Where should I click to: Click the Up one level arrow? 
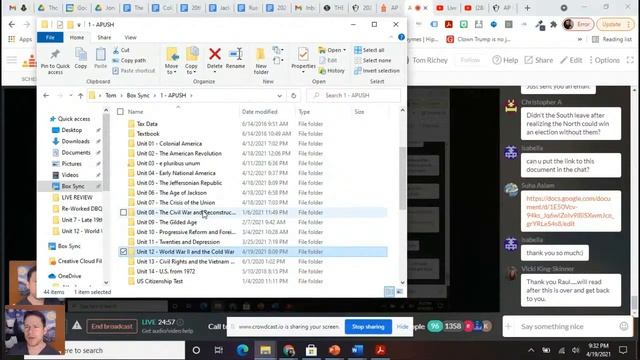click(x=80, y=96)
